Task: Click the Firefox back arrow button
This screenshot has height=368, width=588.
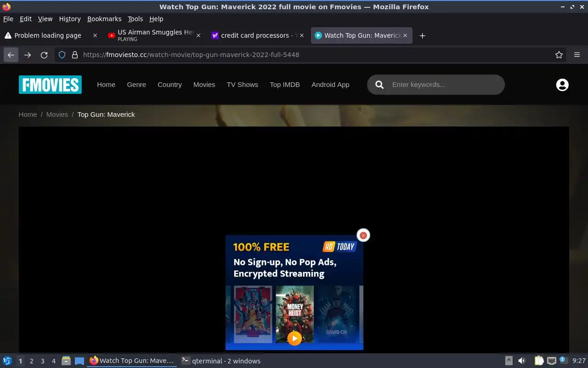Action: pos(11,55)
